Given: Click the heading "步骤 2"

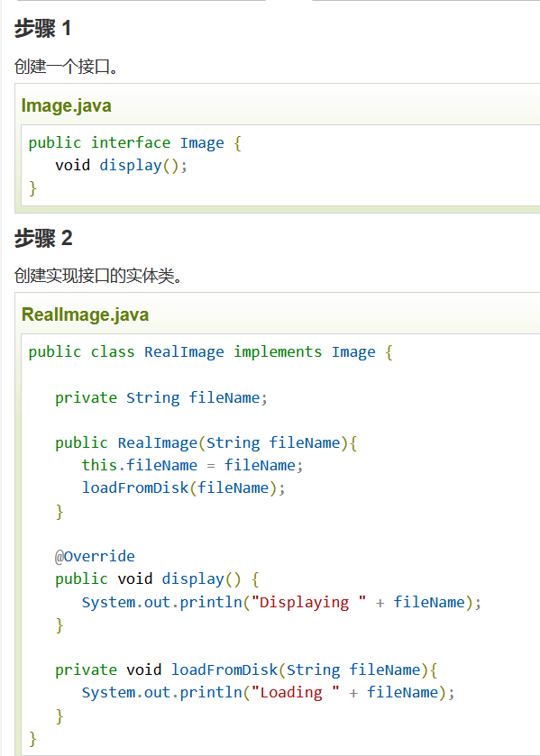Looking at the screenshot, I should click(43, 238).
